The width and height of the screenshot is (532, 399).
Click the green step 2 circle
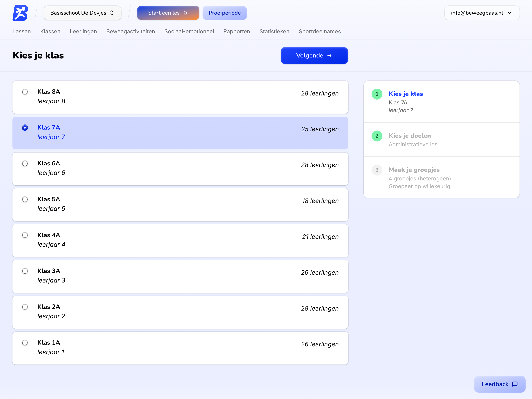pyautogui.click(x=377, y=136)
